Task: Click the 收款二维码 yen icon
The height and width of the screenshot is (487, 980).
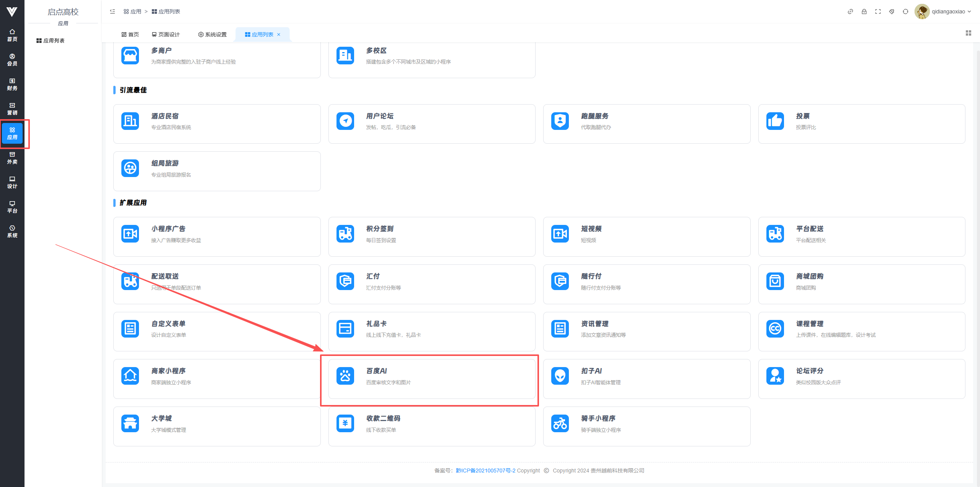Action: click(345, 423)
